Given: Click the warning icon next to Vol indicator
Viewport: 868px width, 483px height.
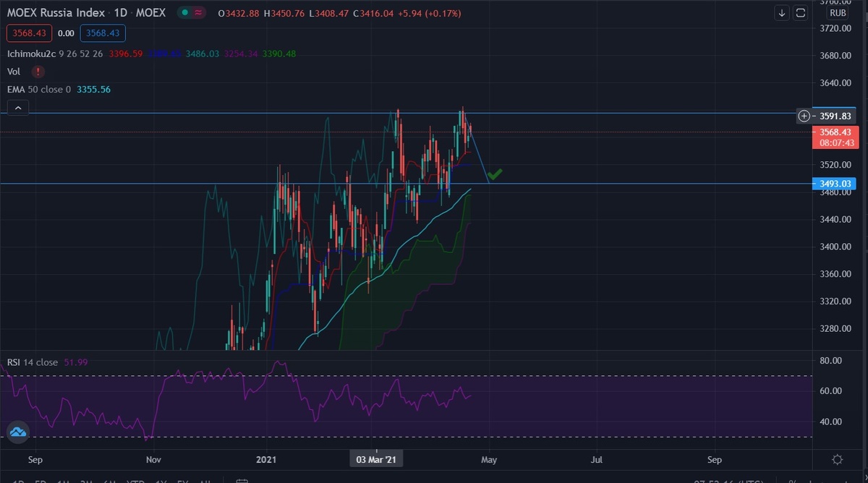Looking at the screenshot, I should pyautogui.click(x=38, y=72).
